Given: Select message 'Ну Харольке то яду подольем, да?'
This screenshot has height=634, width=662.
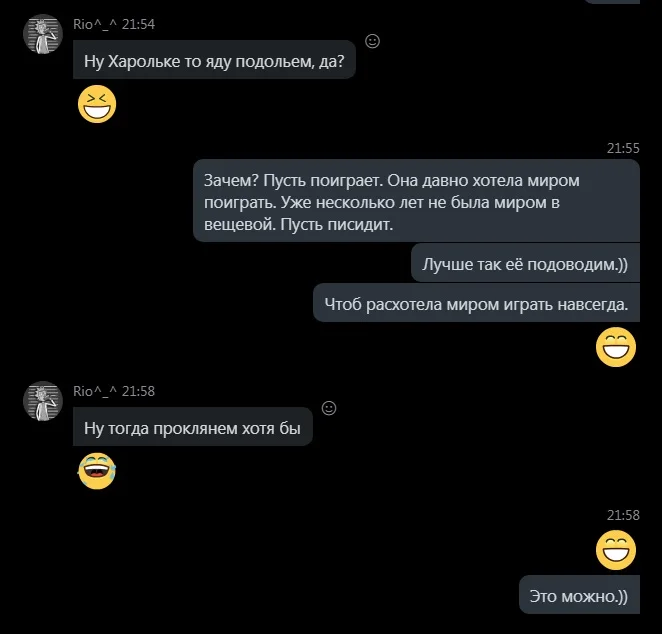Looking at the screenshot, I should (214, 61).
